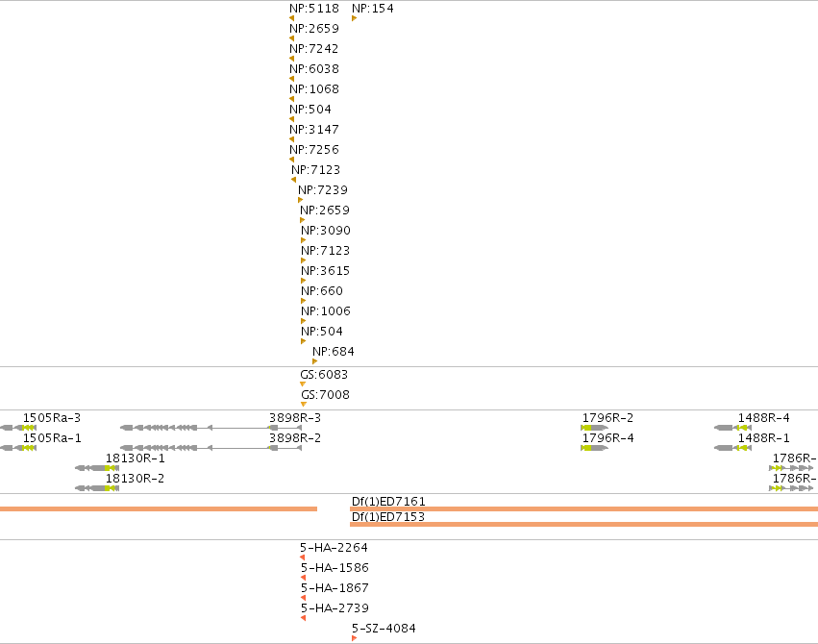This screenshot has width=818, height=644.
Task: Open the NP:3090 insertion arrow
Action: click(303, 240)
